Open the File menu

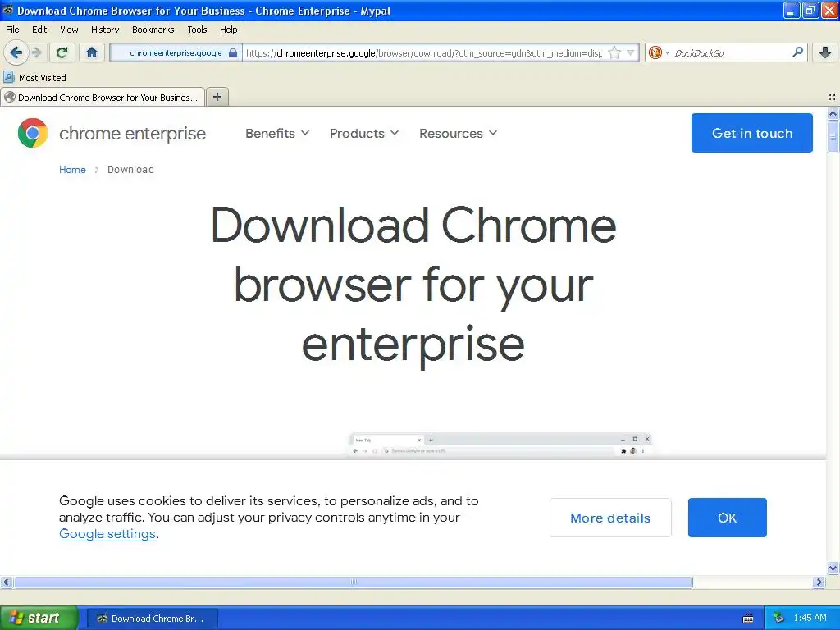[x=12, y=30]
